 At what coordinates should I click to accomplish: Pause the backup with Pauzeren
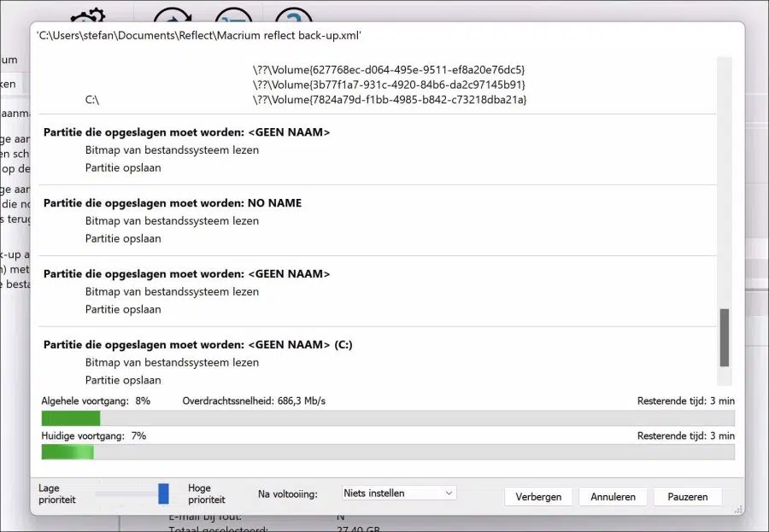[x=687, y=497]
